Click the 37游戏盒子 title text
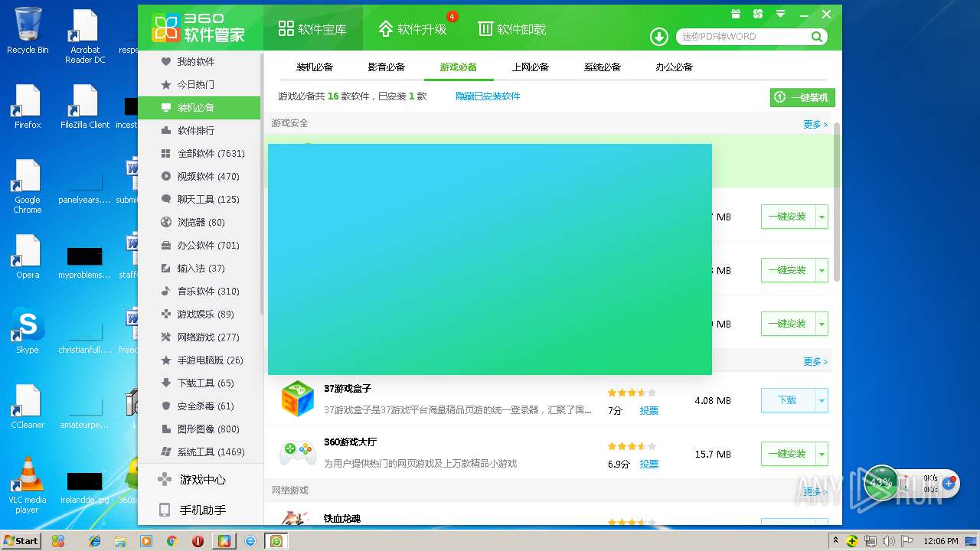The image size is (980, 551). point(348,389)
